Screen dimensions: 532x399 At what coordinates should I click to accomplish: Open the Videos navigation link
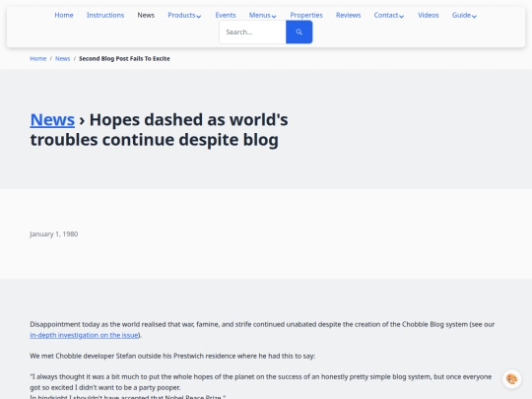tap(429, 15)
